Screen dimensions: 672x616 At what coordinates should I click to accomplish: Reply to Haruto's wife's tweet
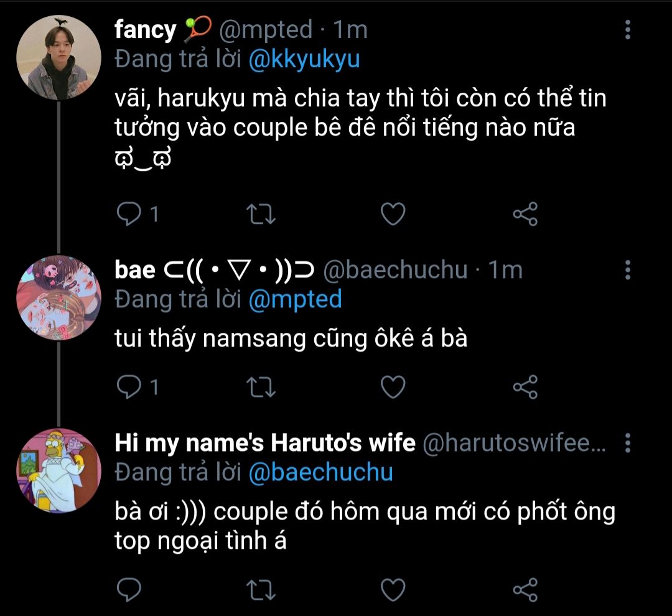coord(129,588)
